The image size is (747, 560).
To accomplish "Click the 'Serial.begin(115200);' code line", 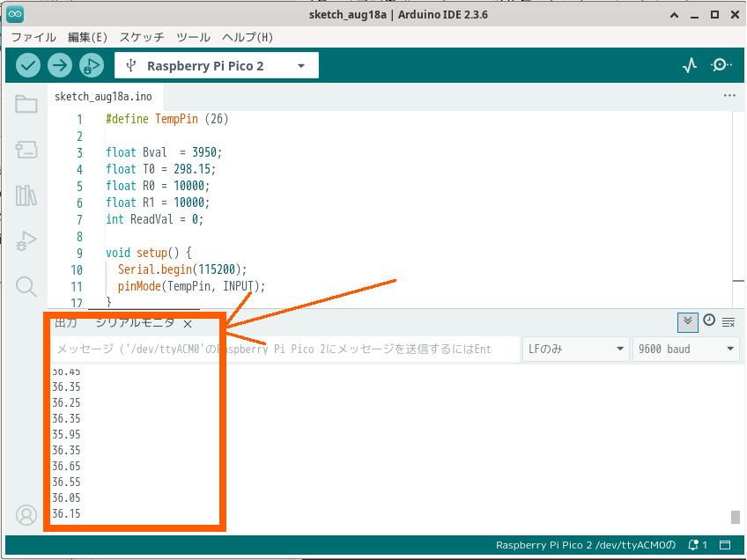I will [x=182, y=269].
